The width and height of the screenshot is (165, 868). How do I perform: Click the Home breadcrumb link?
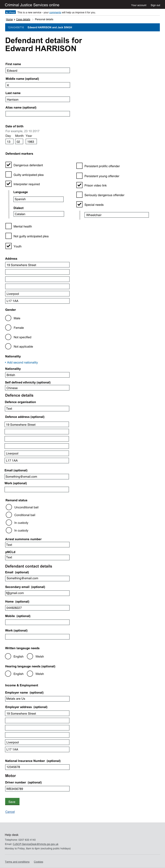[x=10, y=19]
